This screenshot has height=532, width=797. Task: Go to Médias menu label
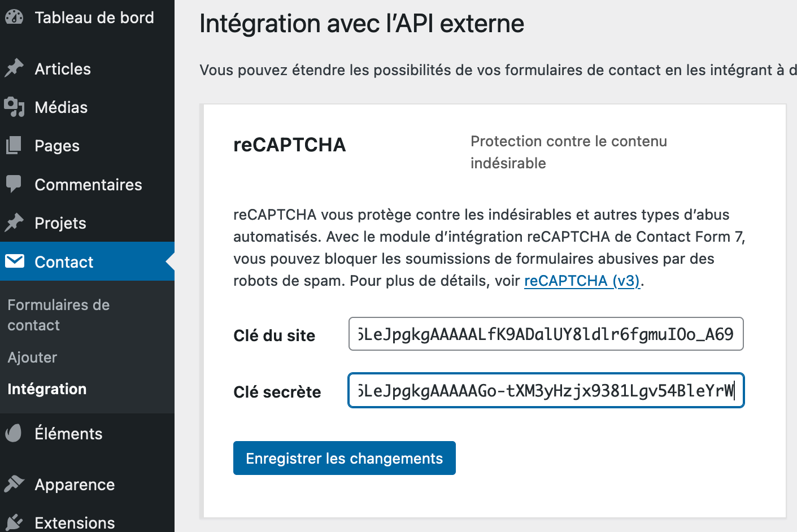point(61,107)
